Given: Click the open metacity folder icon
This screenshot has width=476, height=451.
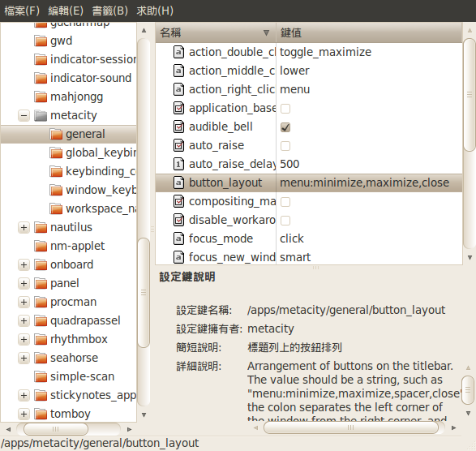Looking at the screenshot, I should tap(41, 115).
